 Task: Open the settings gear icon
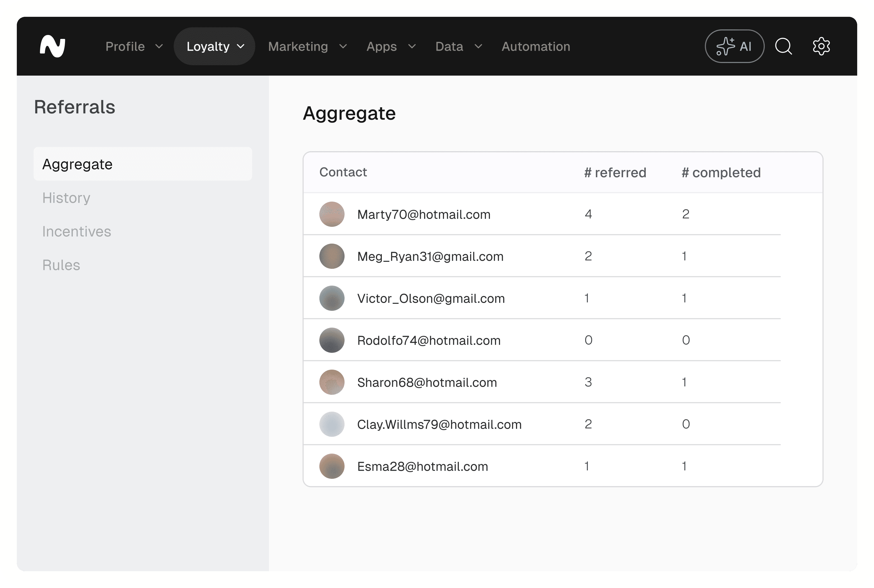tap(821, 46)
